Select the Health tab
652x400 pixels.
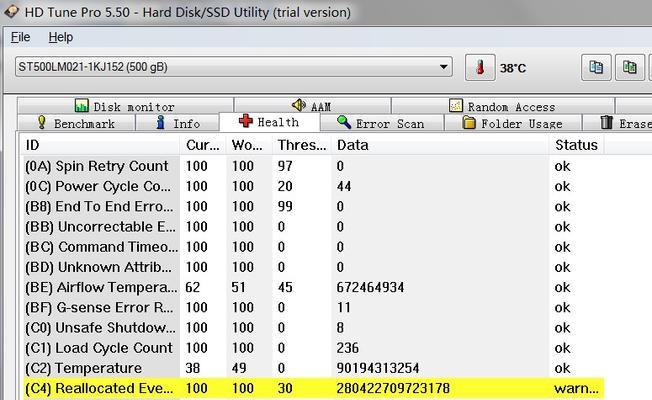pos(269,122)
